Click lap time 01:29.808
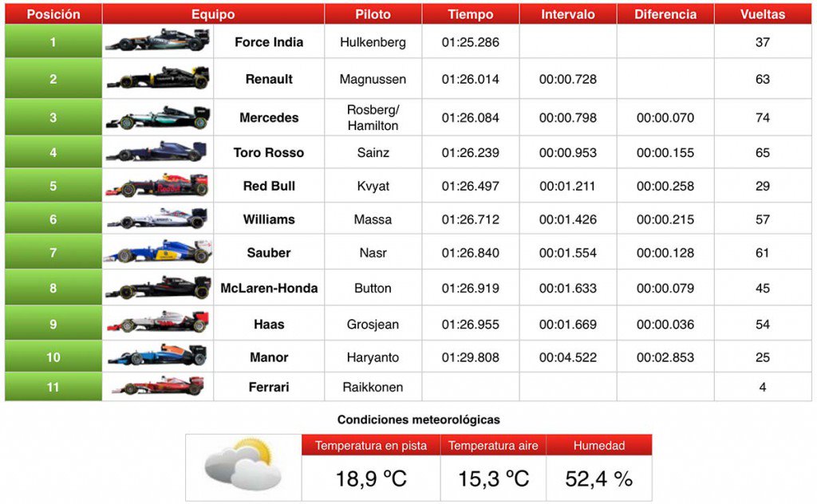This screenshot has width=817, height=504. (471, 357)
